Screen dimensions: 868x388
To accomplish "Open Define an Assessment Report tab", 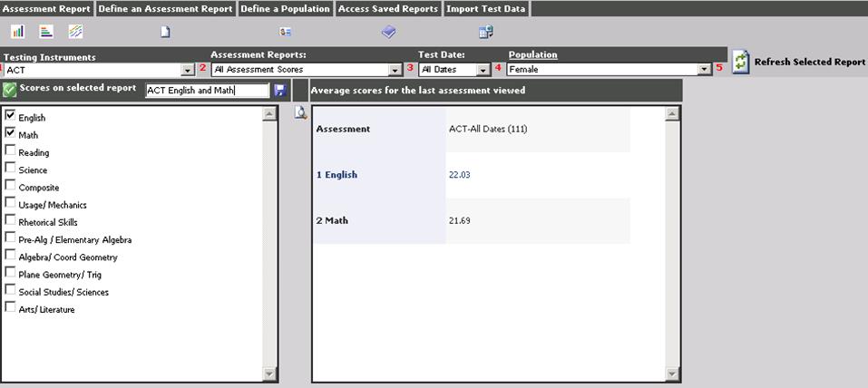I will click(165, 9).
